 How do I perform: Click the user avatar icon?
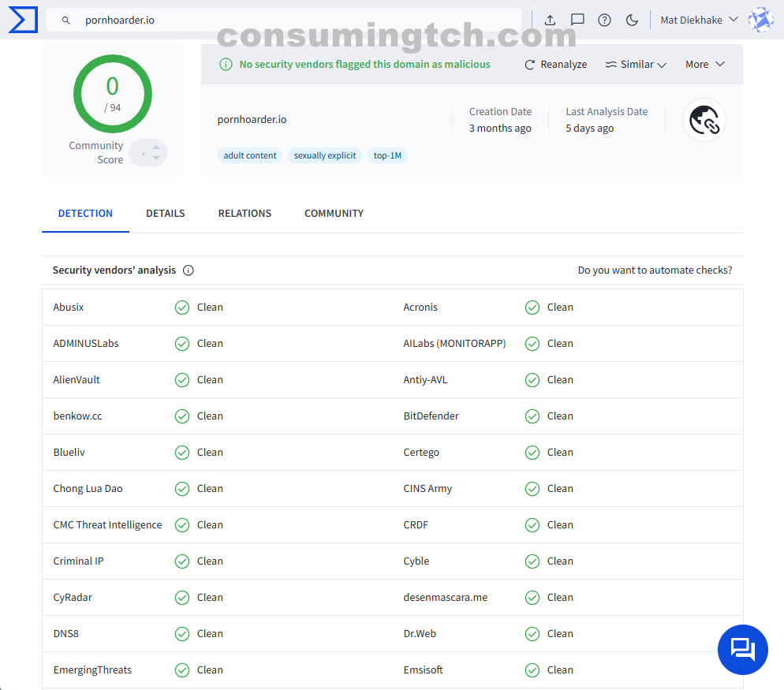(x=760, y=20)
